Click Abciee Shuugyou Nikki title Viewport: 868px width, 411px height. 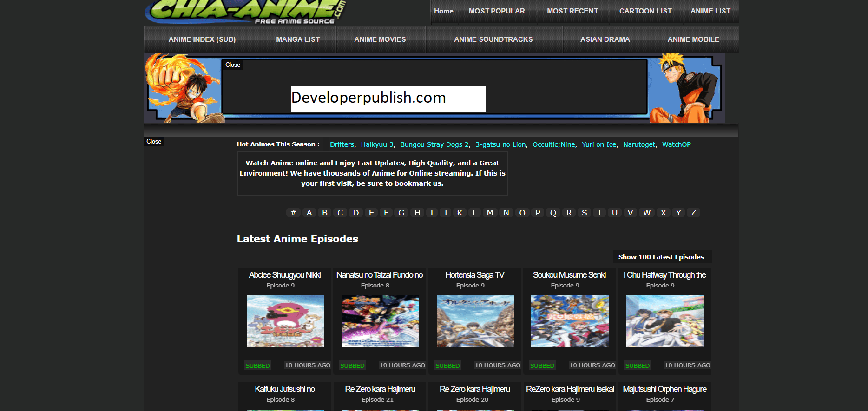pos(285,275)
